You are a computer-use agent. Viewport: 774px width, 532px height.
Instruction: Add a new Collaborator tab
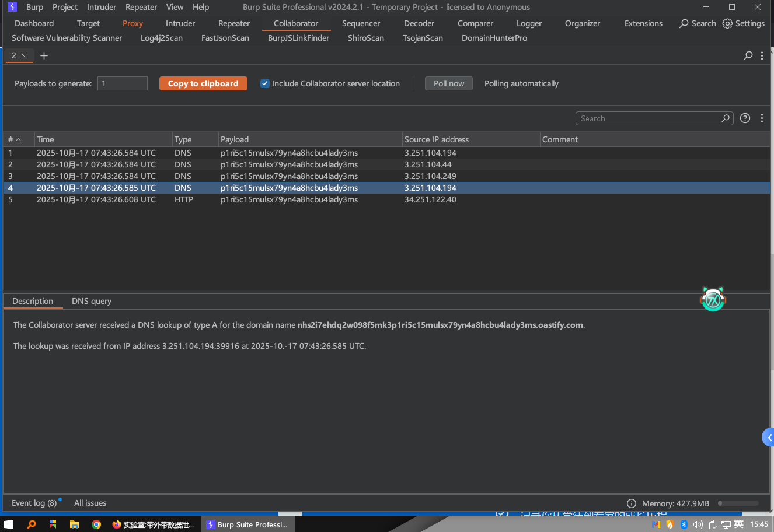(44, 55)
